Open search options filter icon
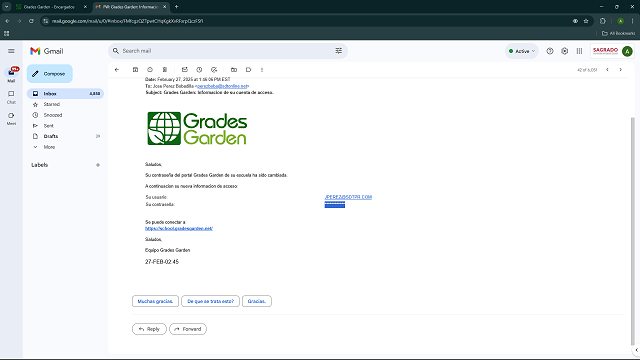 click(x=338, y=51)
